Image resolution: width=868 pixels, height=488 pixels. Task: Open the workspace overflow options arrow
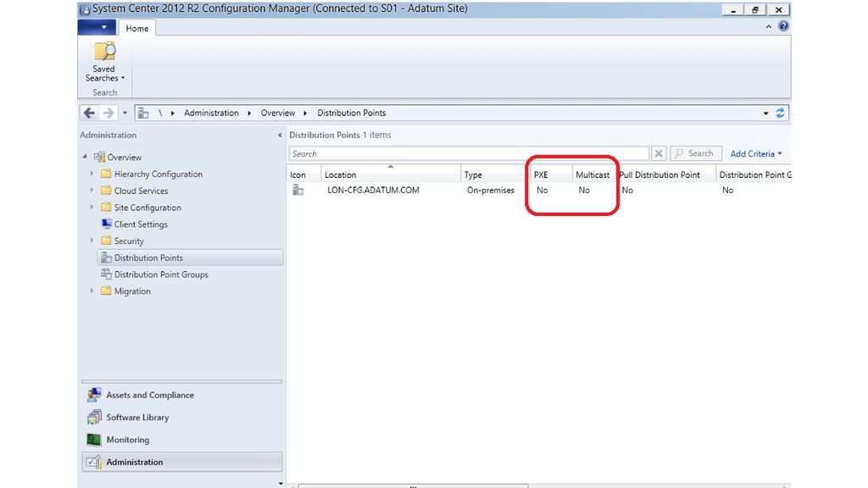[280, 484]
